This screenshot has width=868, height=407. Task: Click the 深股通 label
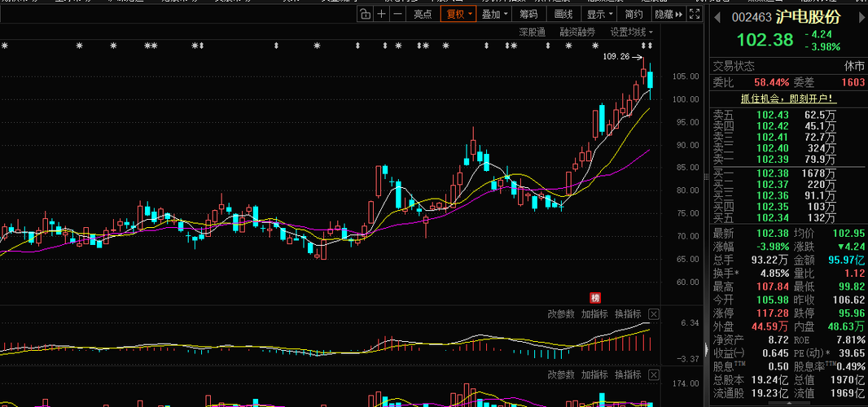532,32
